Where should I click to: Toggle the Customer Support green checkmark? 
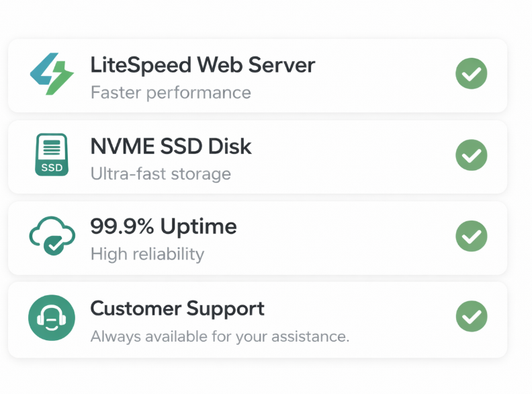pyautogui.click(x=472, y=317)
